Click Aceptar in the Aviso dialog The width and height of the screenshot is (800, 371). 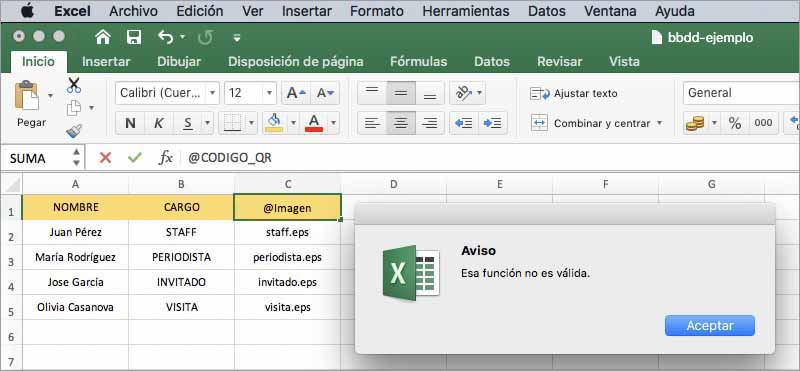coord(709,326)
